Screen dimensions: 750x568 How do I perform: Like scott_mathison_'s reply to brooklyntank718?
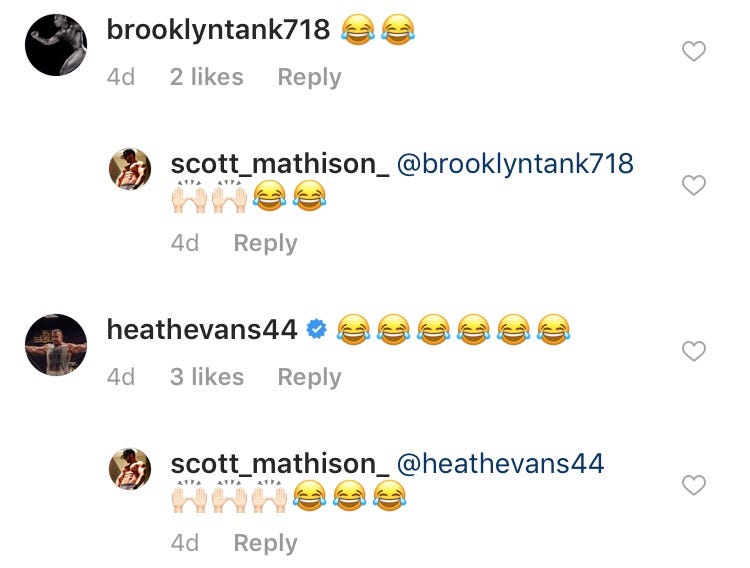tap(694, 185)
